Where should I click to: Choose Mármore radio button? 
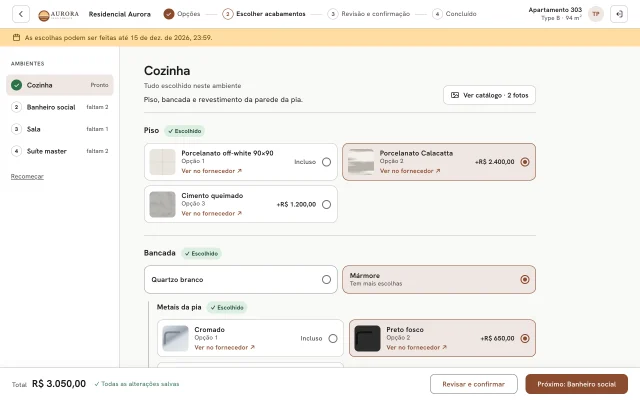(x=525, y=280)
